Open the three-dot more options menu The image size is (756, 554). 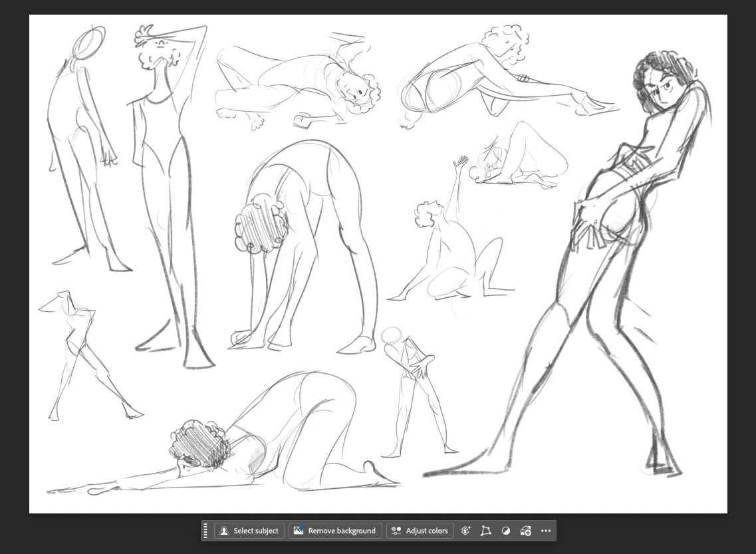(546, 531)
